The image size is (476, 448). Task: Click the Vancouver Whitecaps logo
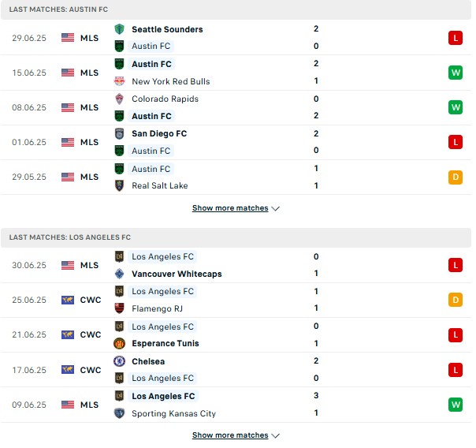click(119, 274)
